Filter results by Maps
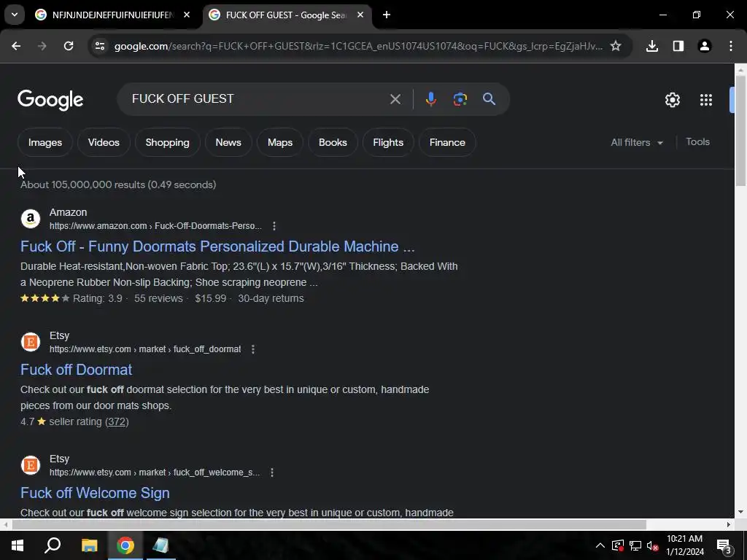Screen dimensions: 747x560 pos(279,142)
